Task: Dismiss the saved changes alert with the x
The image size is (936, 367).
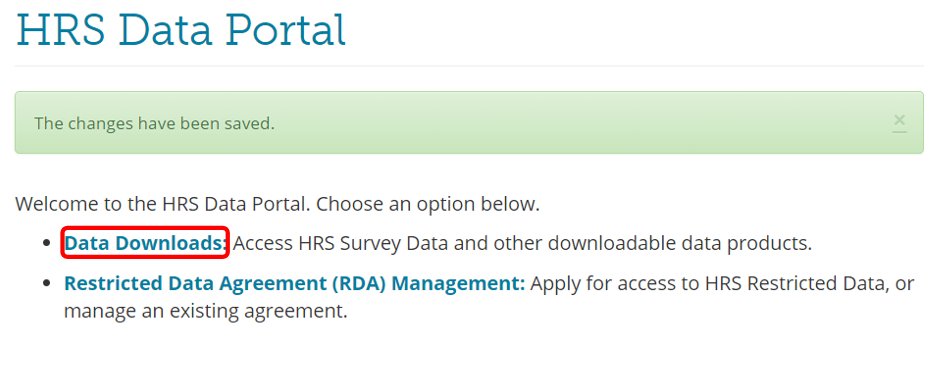Action: click(x=899, y=122)
